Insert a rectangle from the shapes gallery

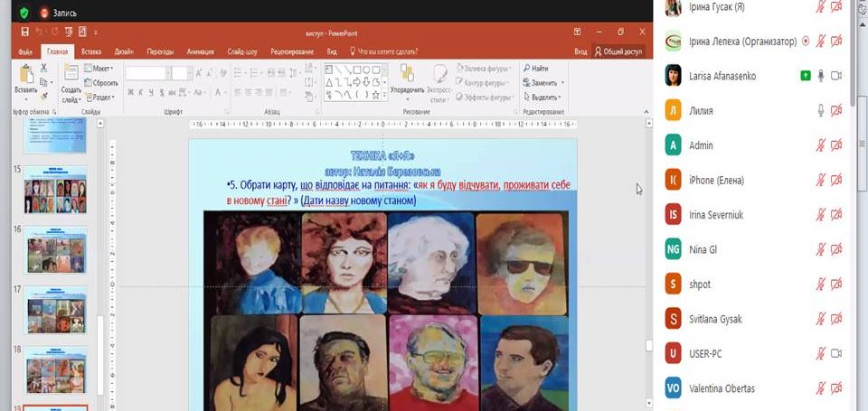pos(357,70)
